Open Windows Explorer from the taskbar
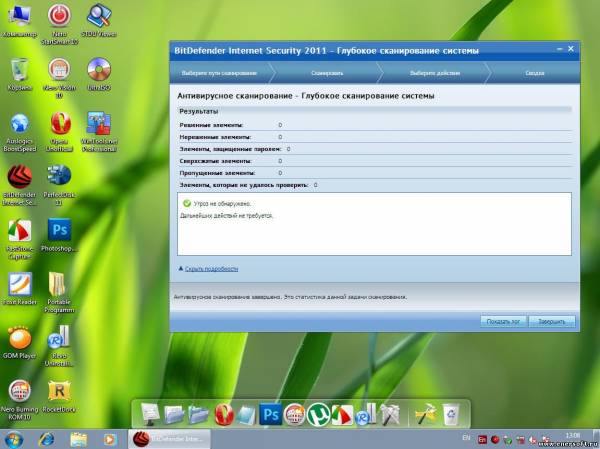The image size is (600, 449). click(78, 439)
